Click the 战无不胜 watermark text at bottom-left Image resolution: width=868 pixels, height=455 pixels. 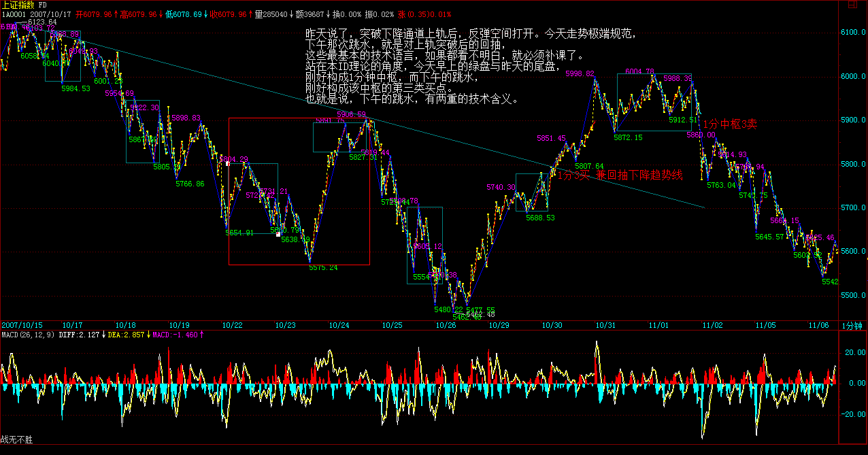pyautogui.click(x=16, y=440)
